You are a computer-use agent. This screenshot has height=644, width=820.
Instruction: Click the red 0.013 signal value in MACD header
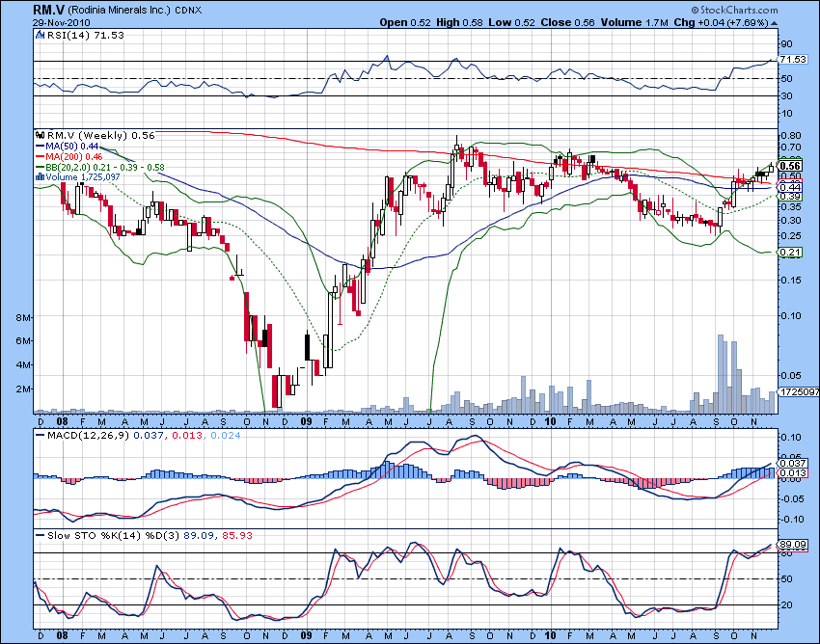[187, 435]
